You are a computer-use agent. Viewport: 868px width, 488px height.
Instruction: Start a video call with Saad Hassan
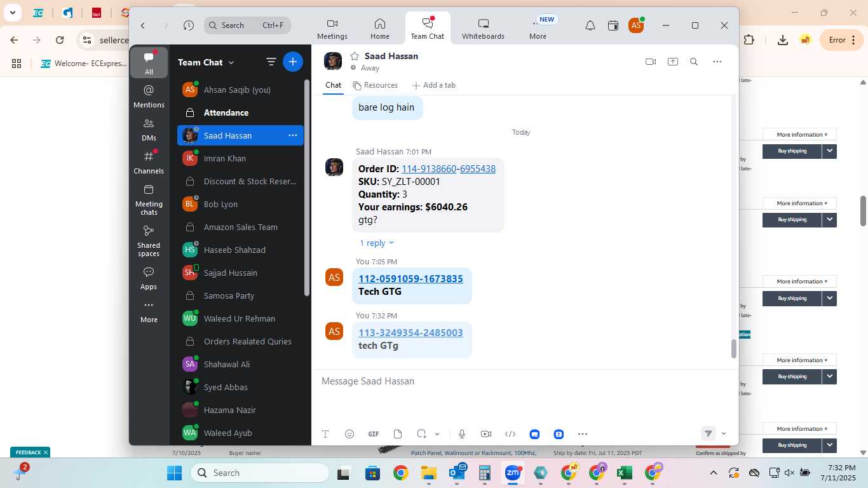coord(651,62)
